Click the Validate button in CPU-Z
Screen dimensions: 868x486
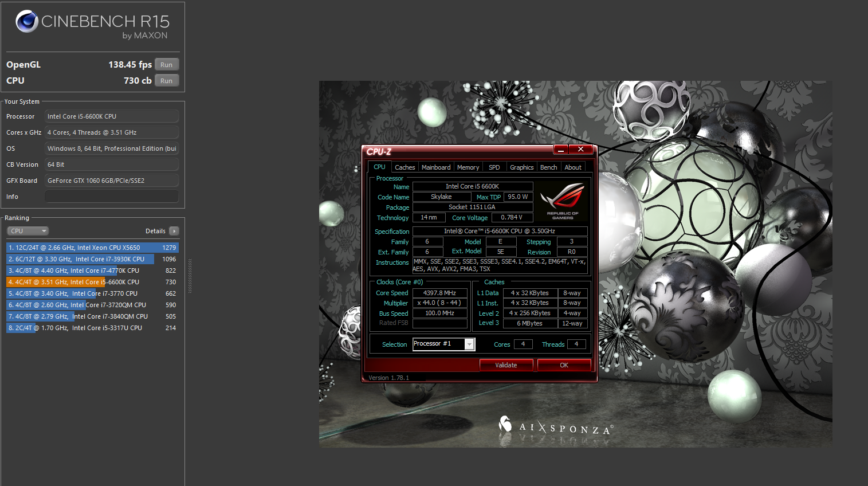(506, 365)
